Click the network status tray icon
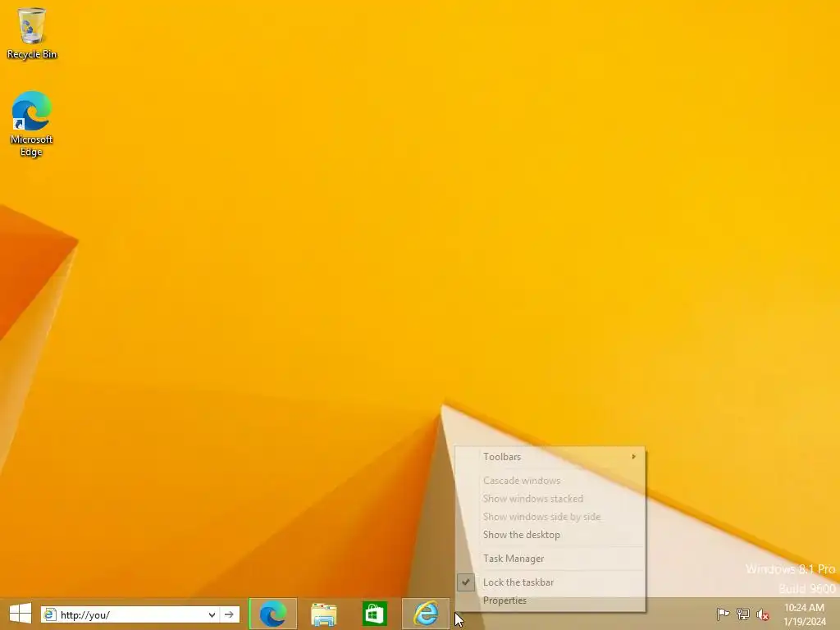840x630 pixels. (x=743, y=614)
